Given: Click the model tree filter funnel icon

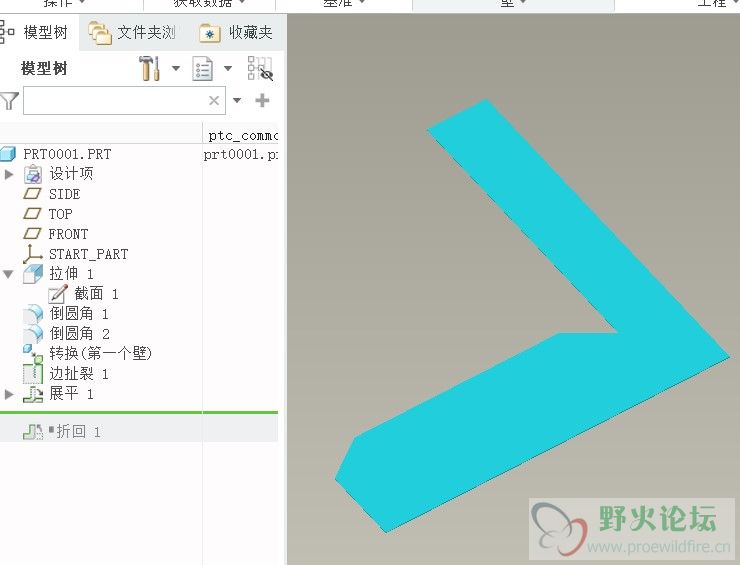Looking at the screenshot, I should point(9,101).
